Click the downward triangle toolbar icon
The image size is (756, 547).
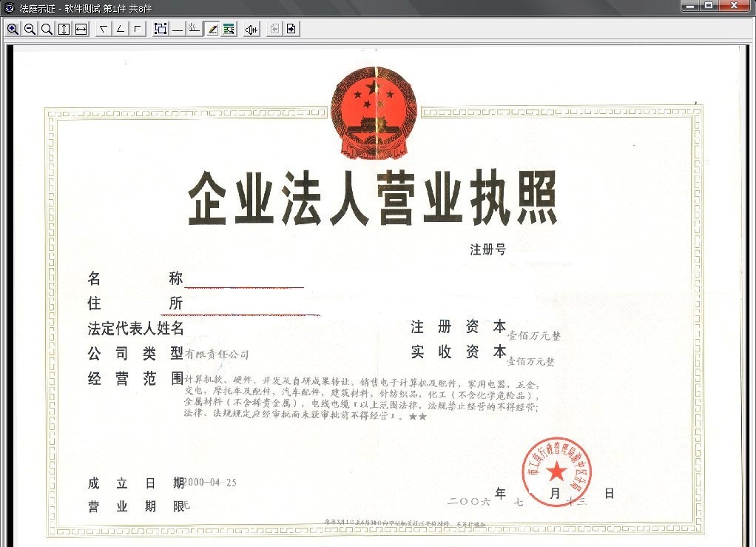coord(103,29)
